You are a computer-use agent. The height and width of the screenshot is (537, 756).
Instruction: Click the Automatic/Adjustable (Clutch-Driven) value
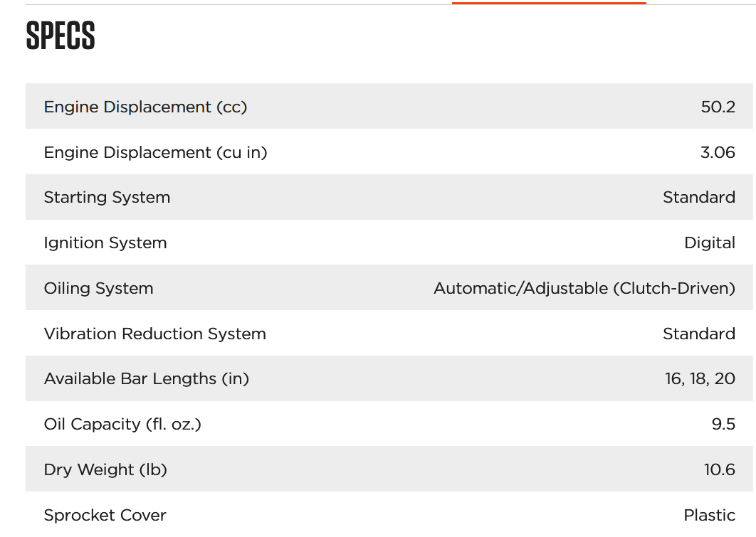click(x=584, y=288)
